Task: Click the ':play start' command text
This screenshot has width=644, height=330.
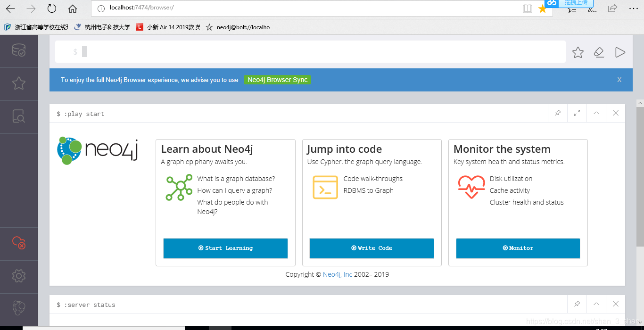Action: [84, 114]
